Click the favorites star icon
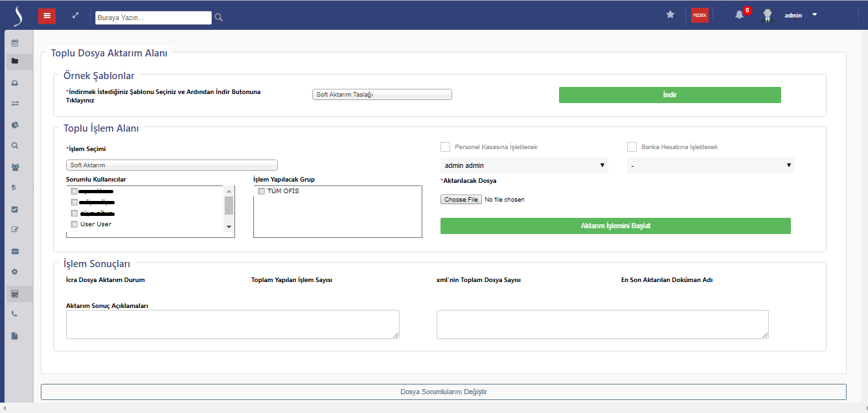Screen dimensions: 868x413 point(670,15)
